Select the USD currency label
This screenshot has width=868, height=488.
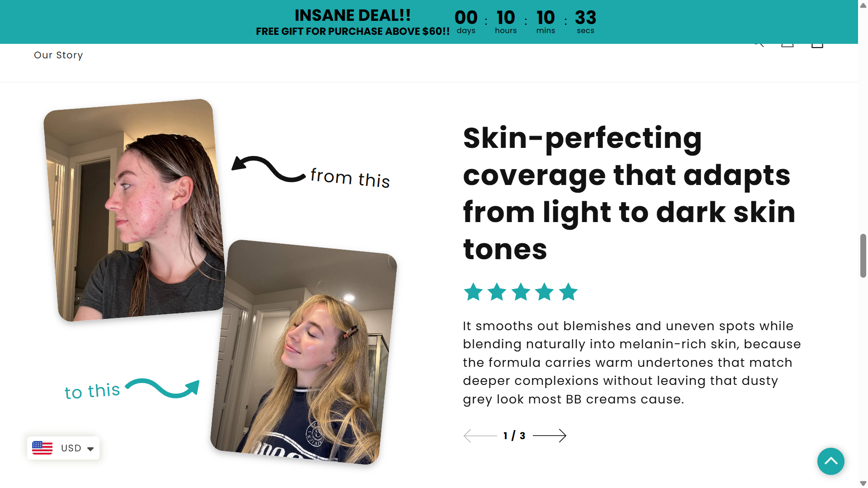[71, 448]
